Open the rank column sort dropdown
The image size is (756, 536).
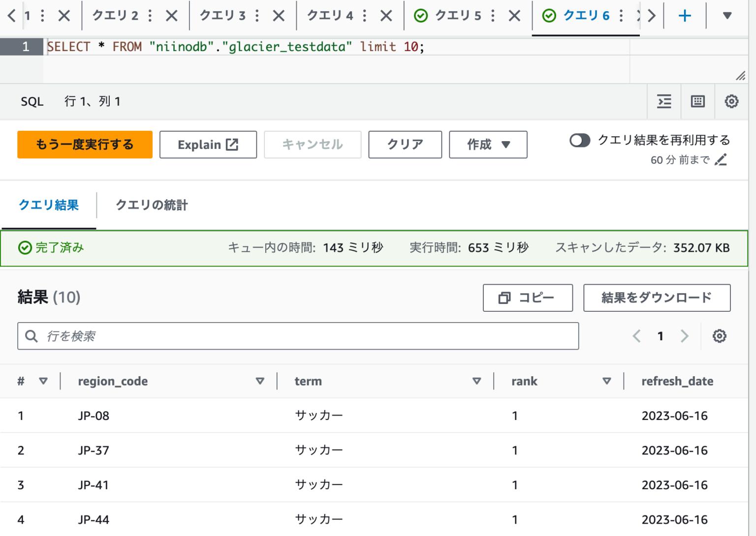607,381
